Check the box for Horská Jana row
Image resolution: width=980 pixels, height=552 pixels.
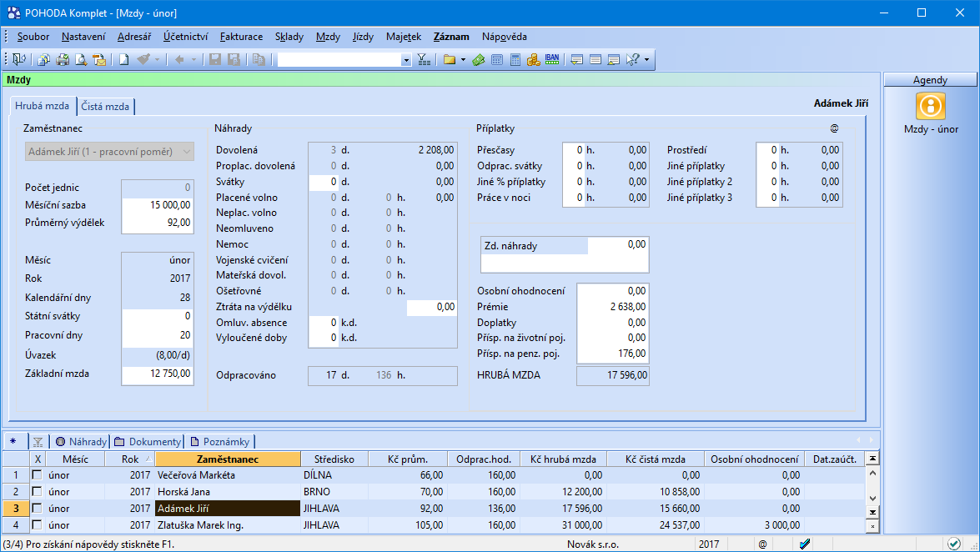(38, 492)
